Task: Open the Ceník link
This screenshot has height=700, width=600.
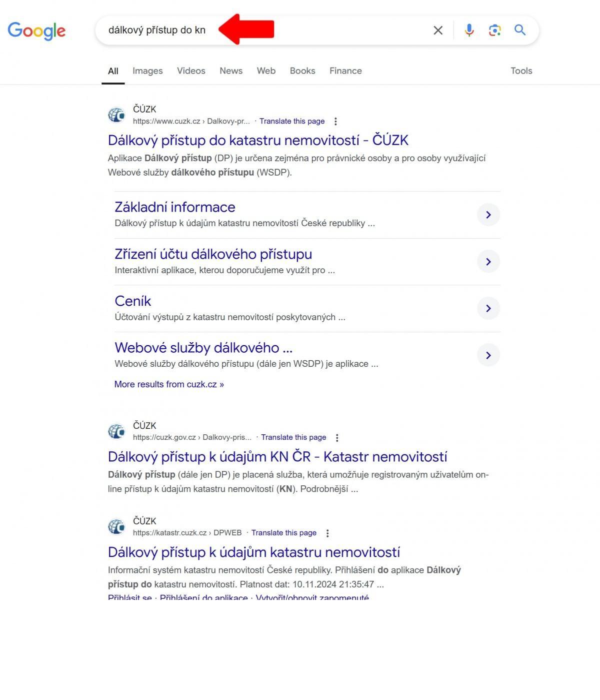Action: [132, 301]
